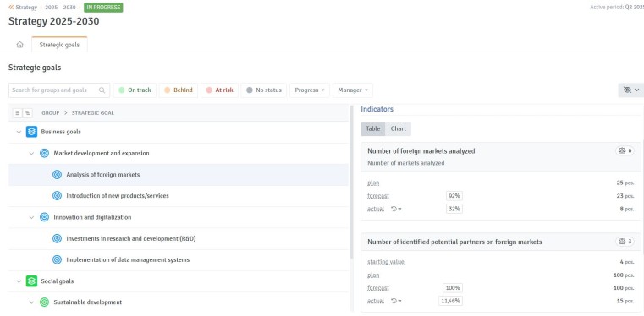Screen dimensions: 644x316
Task: Toggle the hidden-eye visibility dropdown
Action: [630, 90]
